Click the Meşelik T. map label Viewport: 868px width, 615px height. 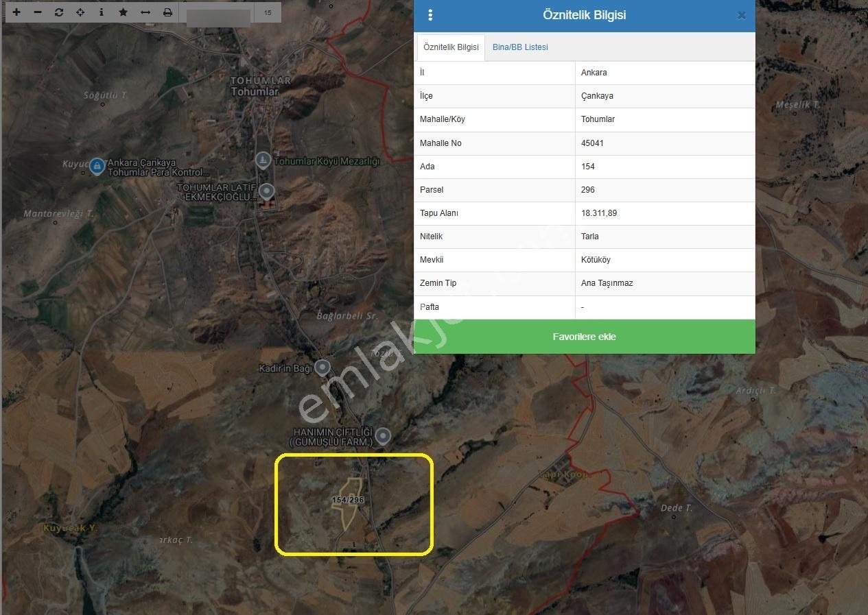click(798, 105)
